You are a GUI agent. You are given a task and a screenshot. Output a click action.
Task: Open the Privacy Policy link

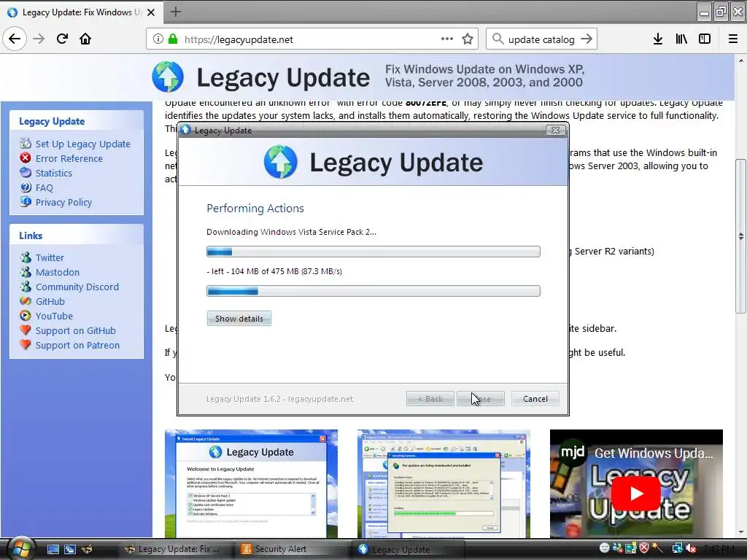point(64,203)
